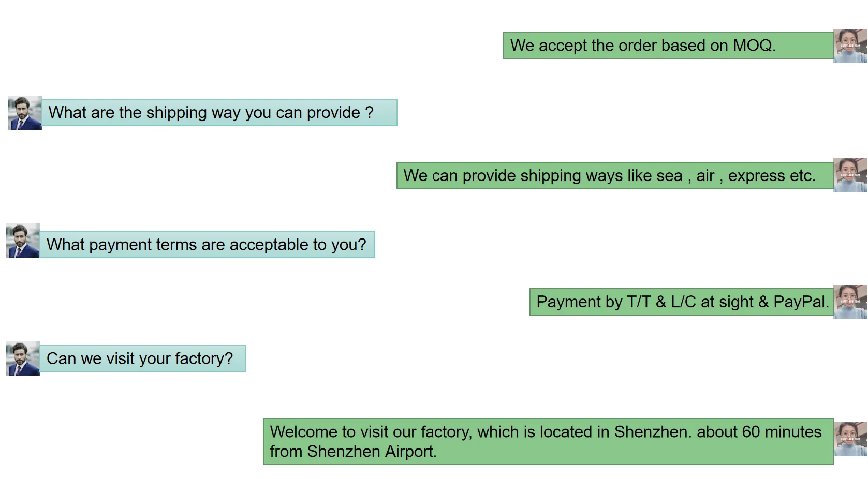Screen dimensions: 868x479
Task: Select the "Payment by T/T & L/C" message
Action: [x=681, y=302]
